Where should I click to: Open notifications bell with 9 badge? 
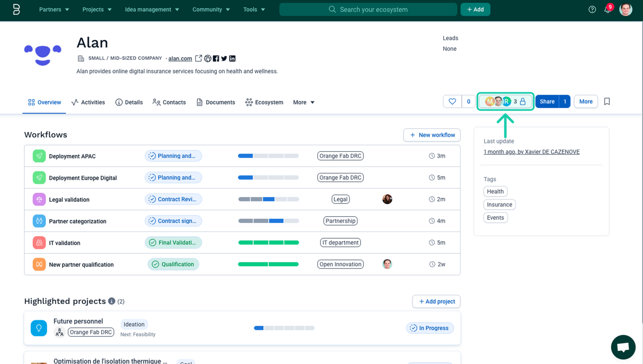pyautogui.click(x=608, y=9)
